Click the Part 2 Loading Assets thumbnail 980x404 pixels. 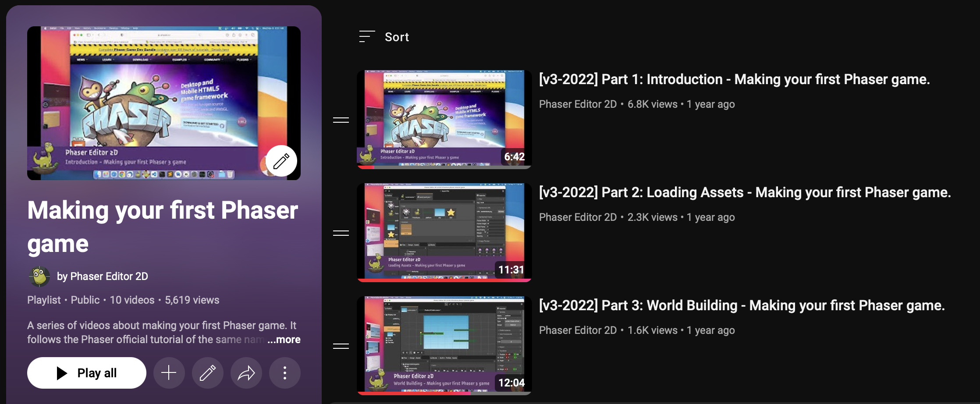pyautogui.click(x=444, y=232)
